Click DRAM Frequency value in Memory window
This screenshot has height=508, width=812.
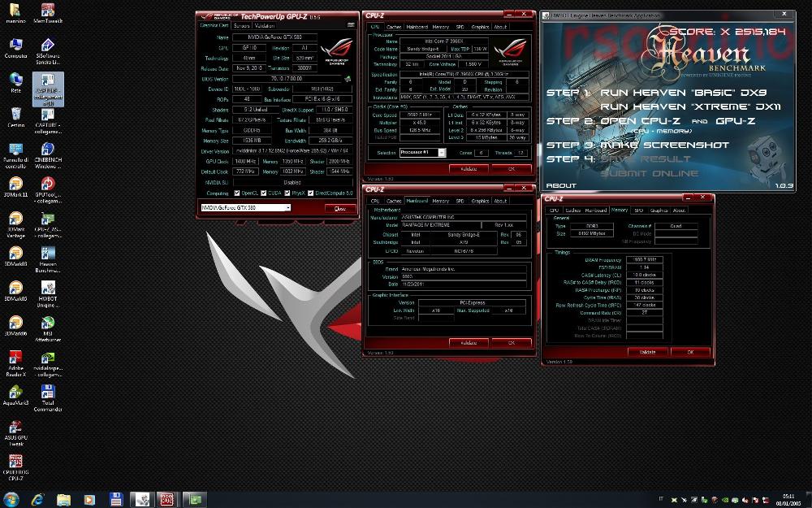point(644,260)
